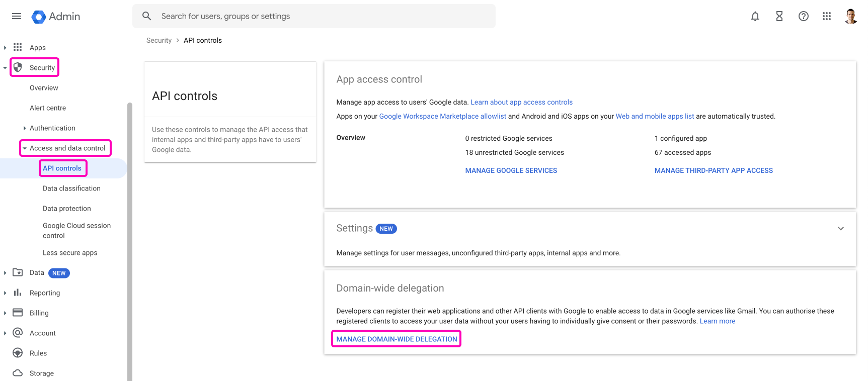Open Less secure apps menu item
Viewport: 868px width, 381px height.
70,253
